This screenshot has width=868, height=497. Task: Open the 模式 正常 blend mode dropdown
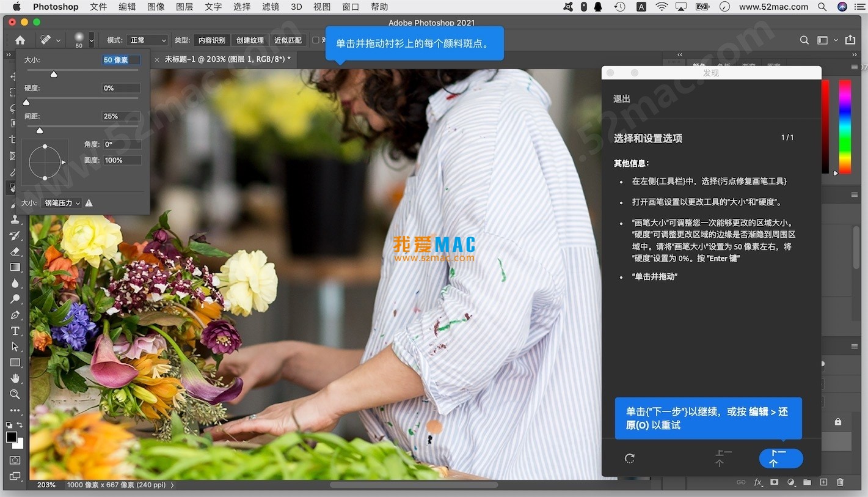point(147,40)
